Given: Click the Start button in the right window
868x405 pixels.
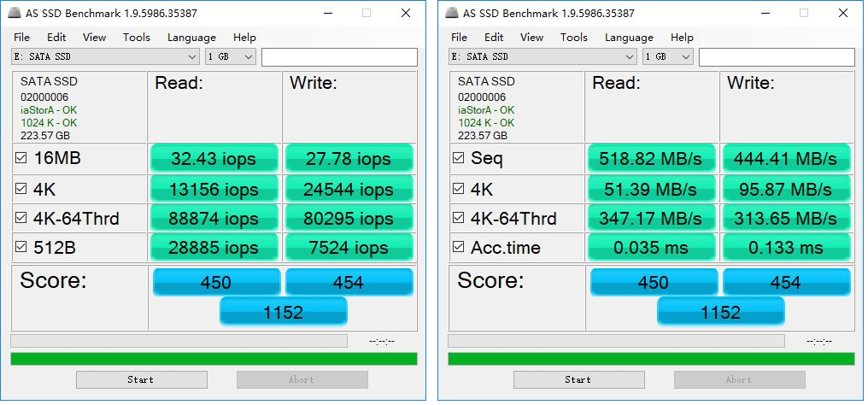Looking at the screenshot, I should (x=579, y=379).
